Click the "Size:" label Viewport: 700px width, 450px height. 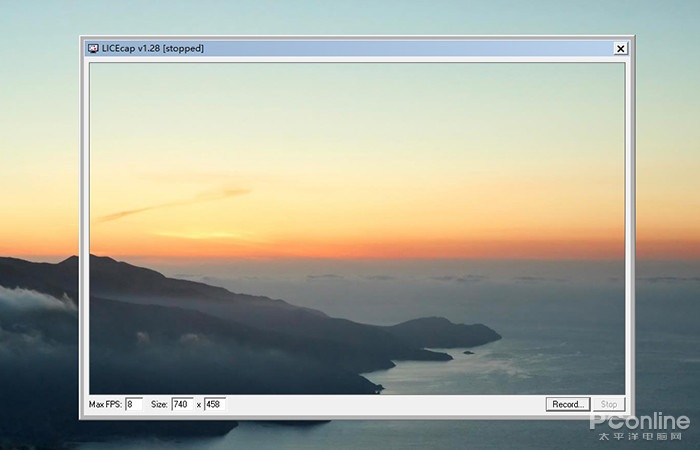(x=159, y=405)
